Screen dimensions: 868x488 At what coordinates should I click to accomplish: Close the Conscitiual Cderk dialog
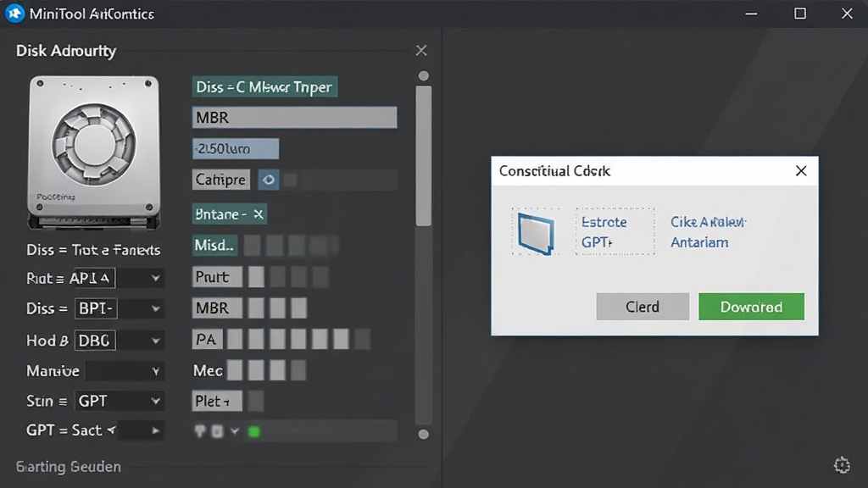click(801, 171)
